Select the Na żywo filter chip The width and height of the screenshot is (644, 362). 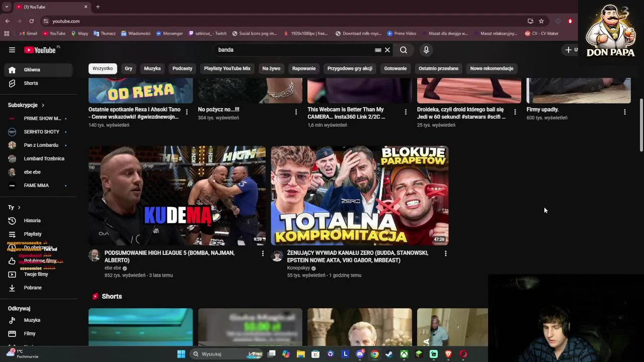[x=271, y=68]
